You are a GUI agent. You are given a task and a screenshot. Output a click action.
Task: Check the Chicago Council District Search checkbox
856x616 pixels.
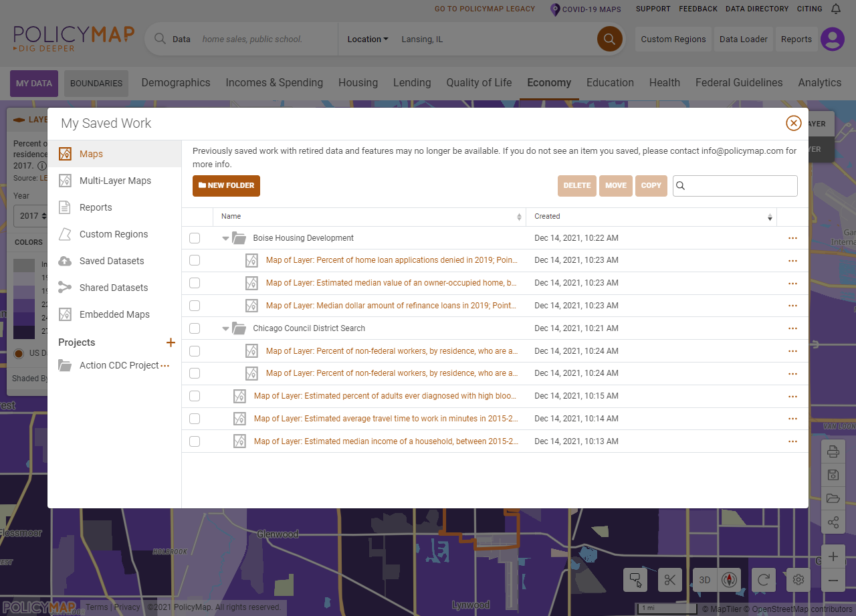(x=195, y=328)
